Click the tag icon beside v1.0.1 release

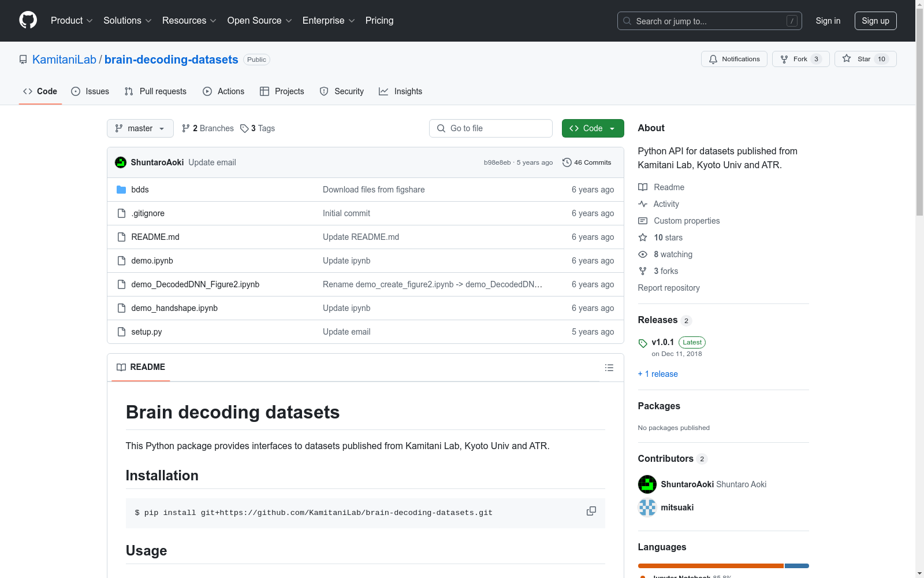click(x=643, y=343)
